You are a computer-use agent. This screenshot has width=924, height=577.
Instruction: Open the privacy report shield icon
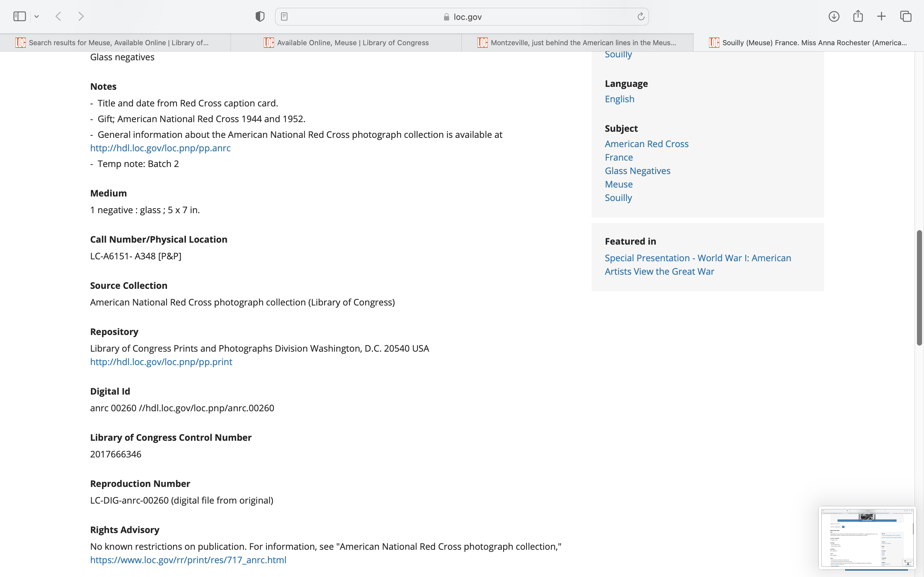[260, 16]
